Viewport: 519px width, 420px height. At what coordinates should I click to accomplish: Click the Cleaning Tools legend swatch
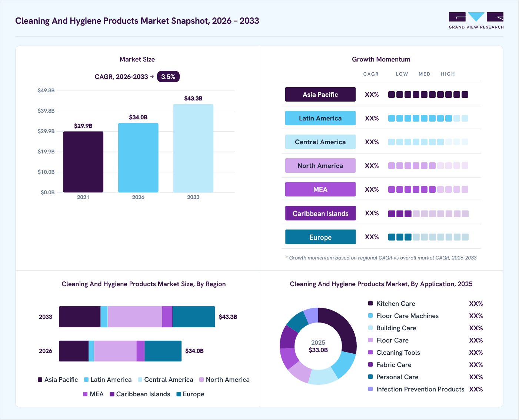pos(370,352)
